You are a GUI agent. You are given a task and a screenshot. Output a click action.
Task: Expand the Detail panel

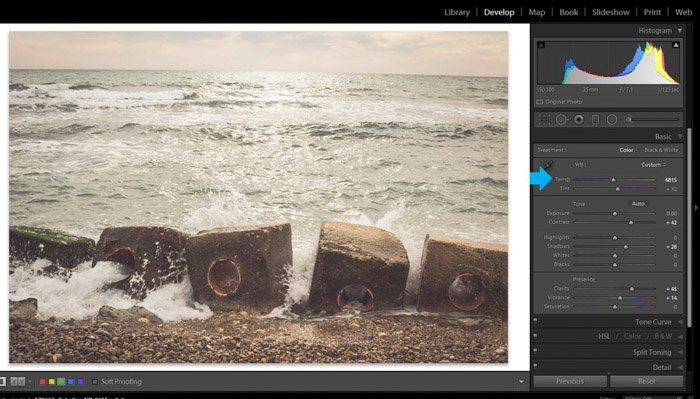click(x=680, y=367)
